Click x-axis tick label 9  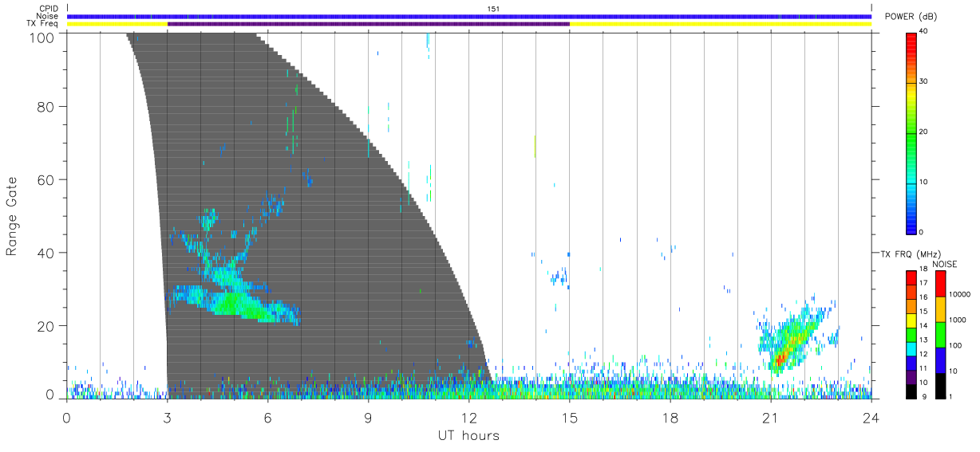[x=369, y=416]
